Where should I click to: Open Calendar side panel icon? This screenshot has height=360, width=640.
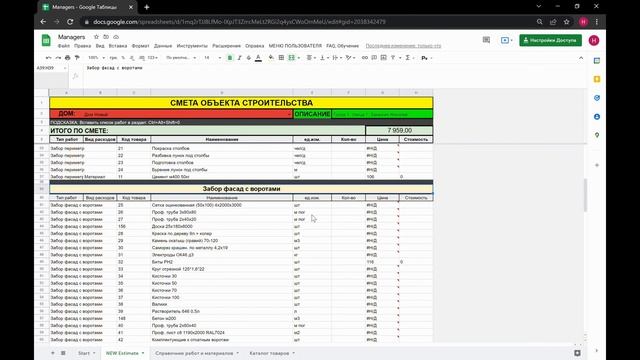(x=597, y=60)
